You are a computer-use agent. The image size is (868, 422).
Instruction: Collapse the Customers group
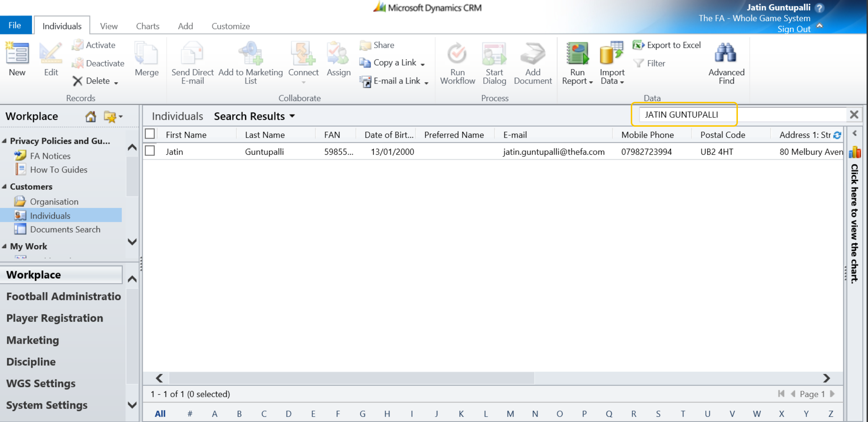point(4,186)
